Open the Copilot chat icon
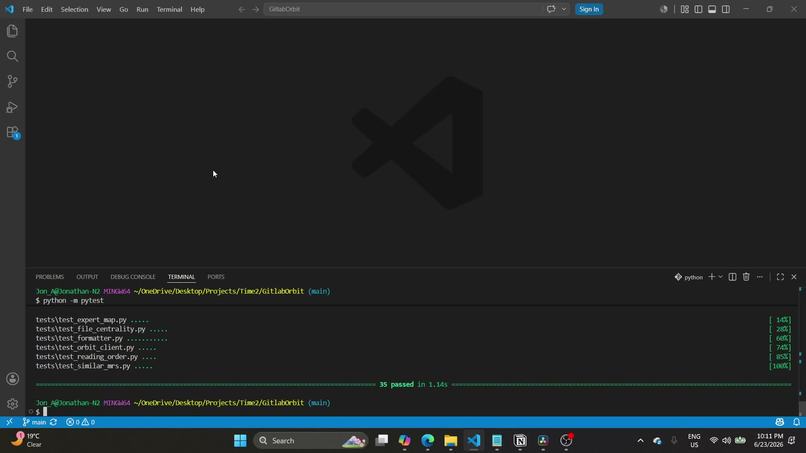 coord(551,9)
